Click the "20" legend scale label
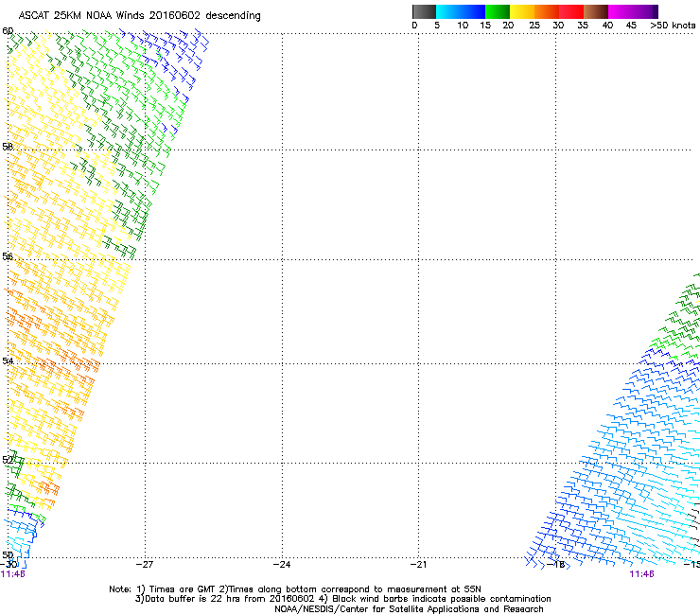 click(508, 26)
